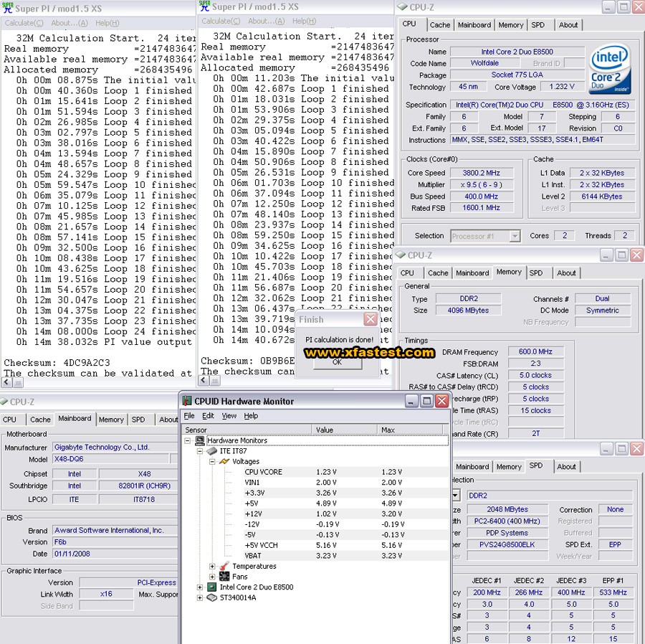Click CPU-Z title icon of the processor info window
The width and height of the screenshot is (645, 644).
pyautogui.click(x=401, y=7)
